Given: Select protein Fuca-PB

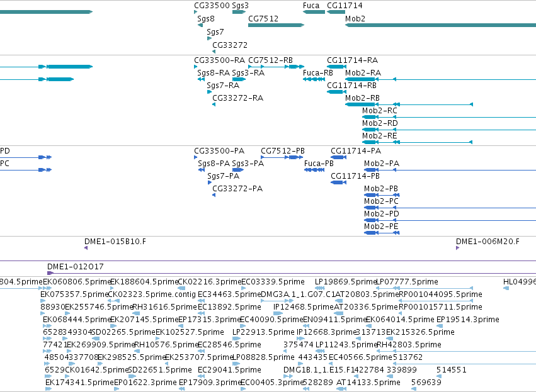Looking at the screenshot, I should 319,164.
